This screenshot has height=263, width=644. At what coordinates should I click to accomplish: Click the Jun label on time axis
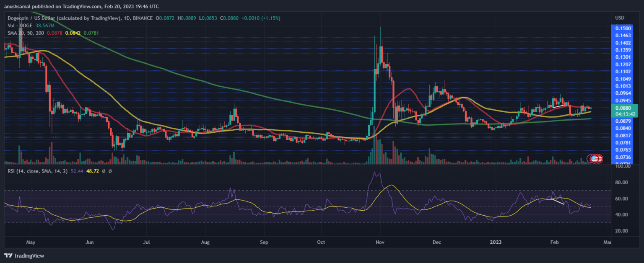click(88, 242)
